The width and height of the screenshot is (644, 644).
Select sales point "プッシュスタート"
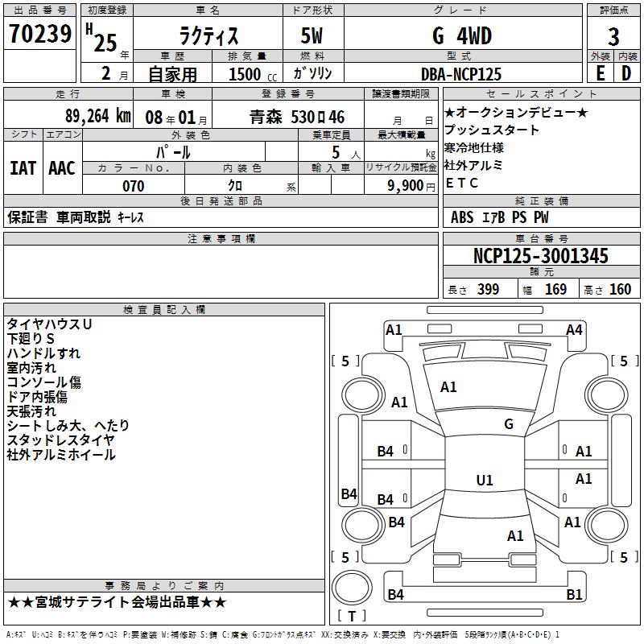492,130
